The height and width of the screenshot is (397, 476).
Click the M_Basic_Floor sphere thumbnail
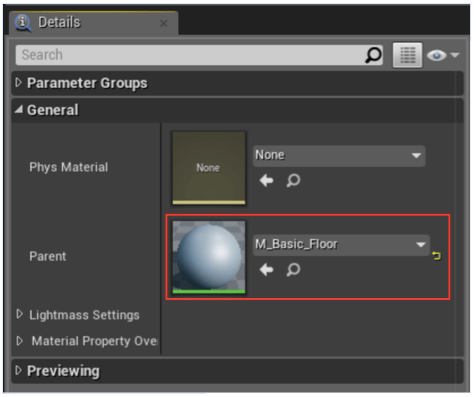click(x=209, y=257)
